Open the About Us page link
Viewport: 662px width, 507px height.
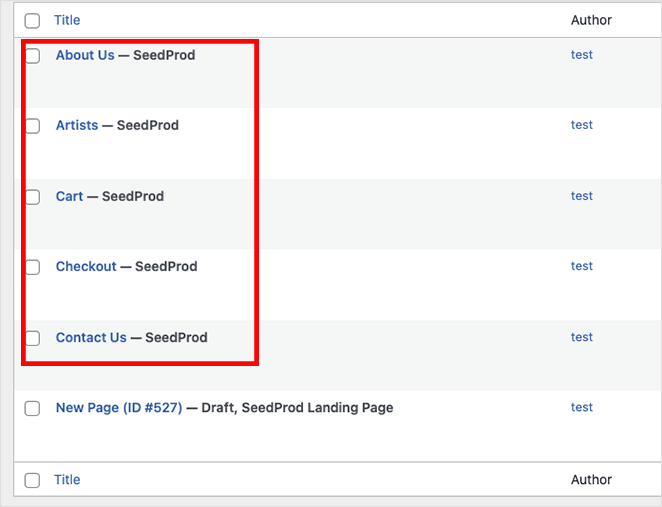click(x=85, y=55)
